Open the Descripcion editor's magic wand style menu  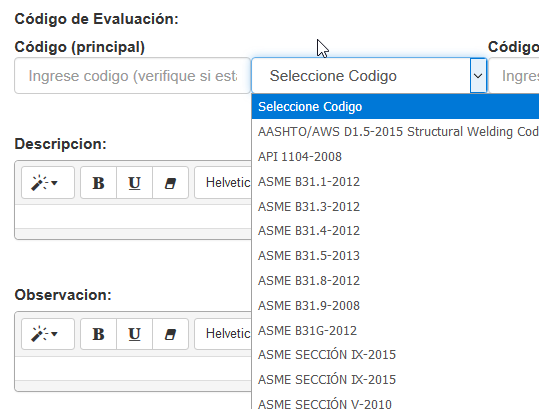pos(48,183)
